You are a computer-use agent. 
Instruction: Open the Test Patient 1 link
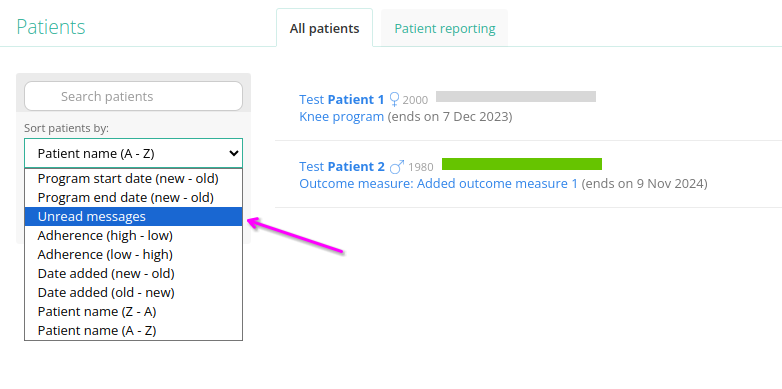click(x=342, y=100)
